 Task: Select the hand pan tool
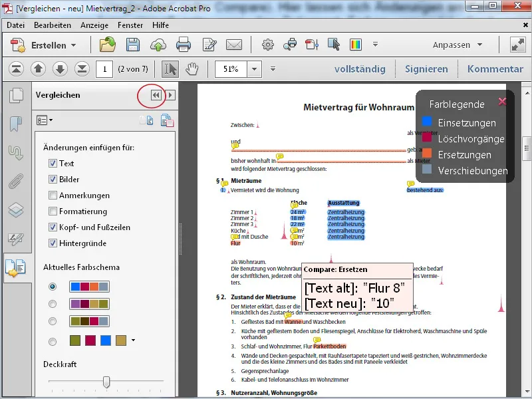192,69
